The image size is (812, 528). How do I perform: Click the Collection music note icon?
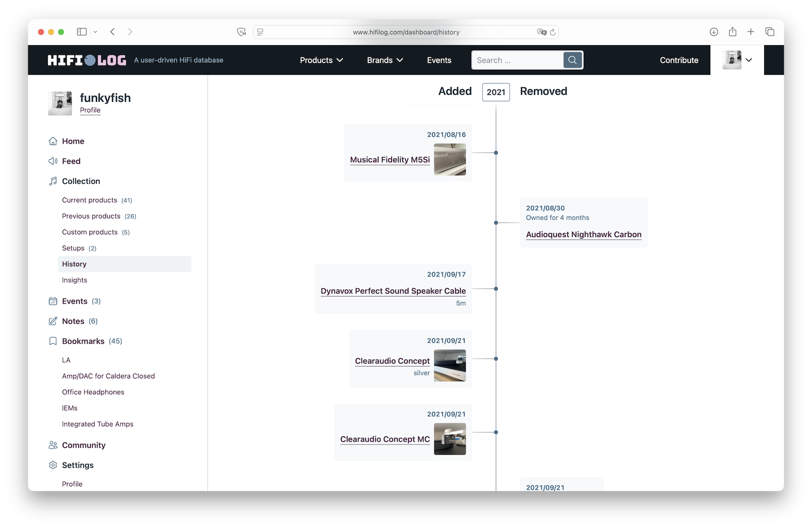click(53, 181)
